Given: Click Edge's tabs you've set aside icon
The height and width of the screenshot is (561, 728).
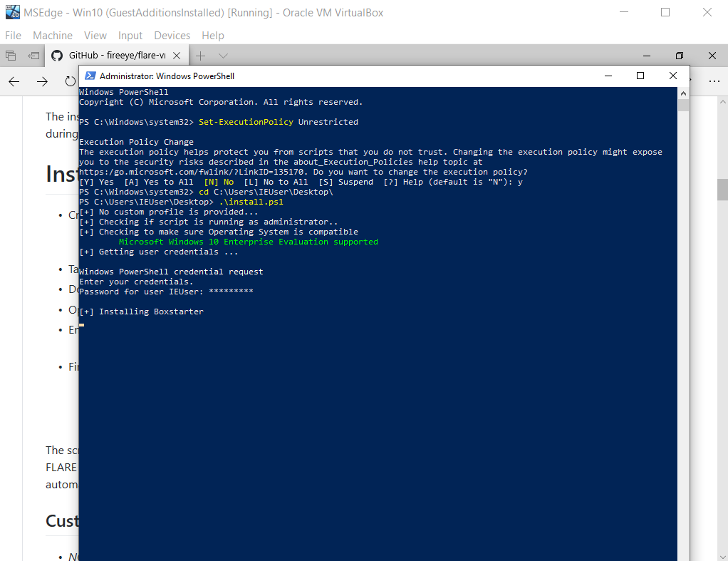Looking at the screenshot, I should pos(11,56).
